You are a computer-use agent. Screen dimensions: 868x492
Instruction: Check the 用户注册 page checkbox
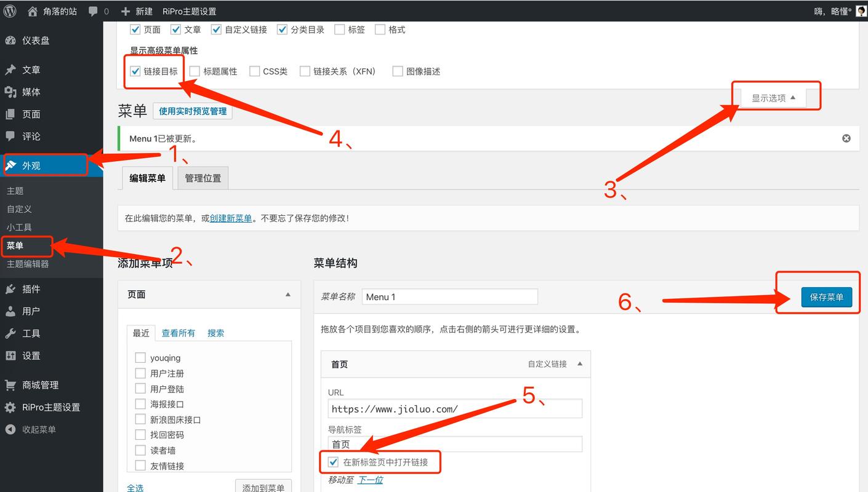140,373
